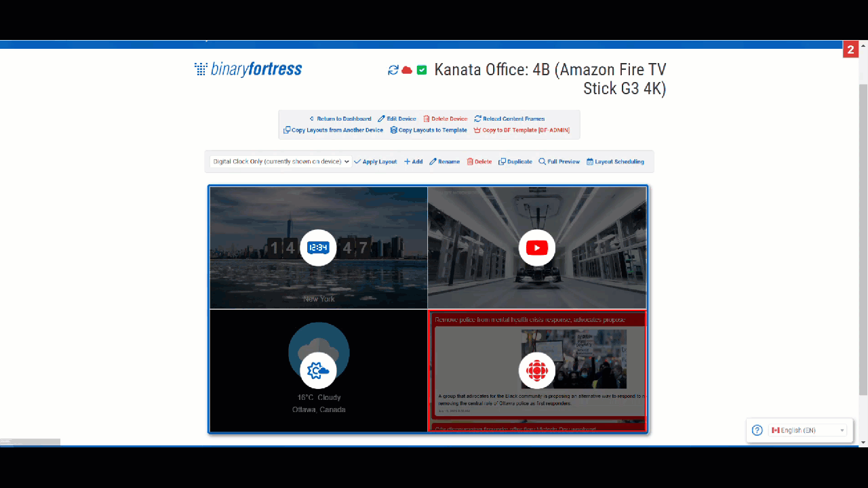Click Edit Device
Image resolution: width=868 pixels, height=488 pixels.
(x=397, y=119)
